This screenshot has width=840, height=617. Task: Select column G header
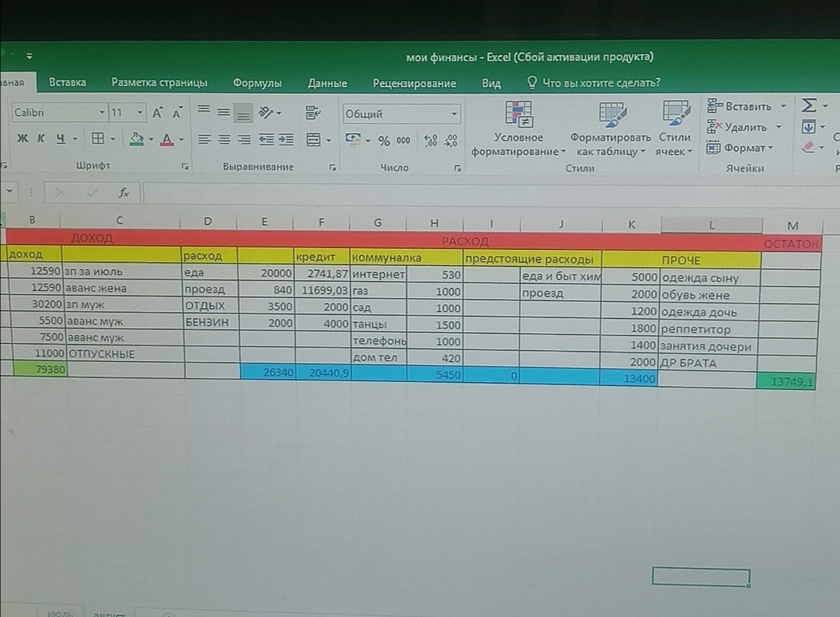378,223
